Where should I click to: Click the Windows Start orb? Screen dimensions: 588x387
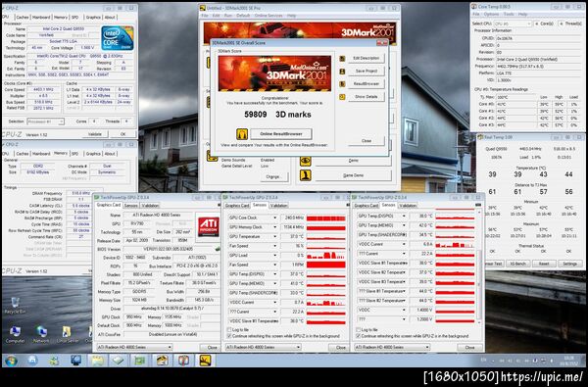11,361
